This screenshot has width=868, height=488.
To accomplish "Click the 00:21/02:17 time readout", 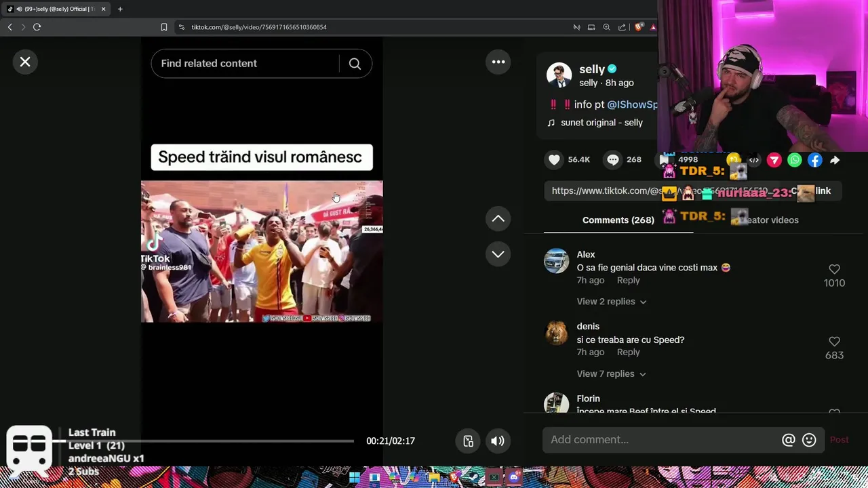I will click(391, 441).
